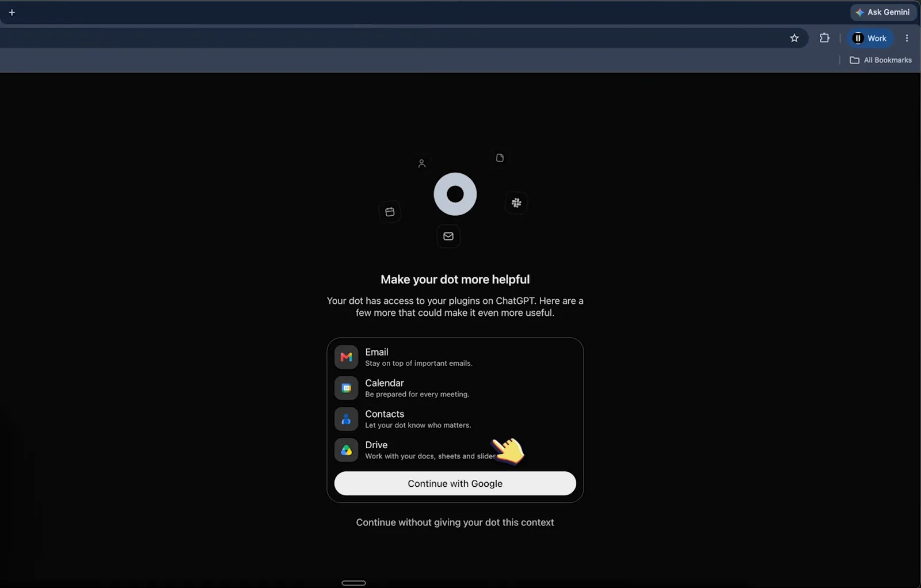This screenshot has height=588, width=921.
Task: Open the Chrome three-dot menu
Action: [907, 38]
